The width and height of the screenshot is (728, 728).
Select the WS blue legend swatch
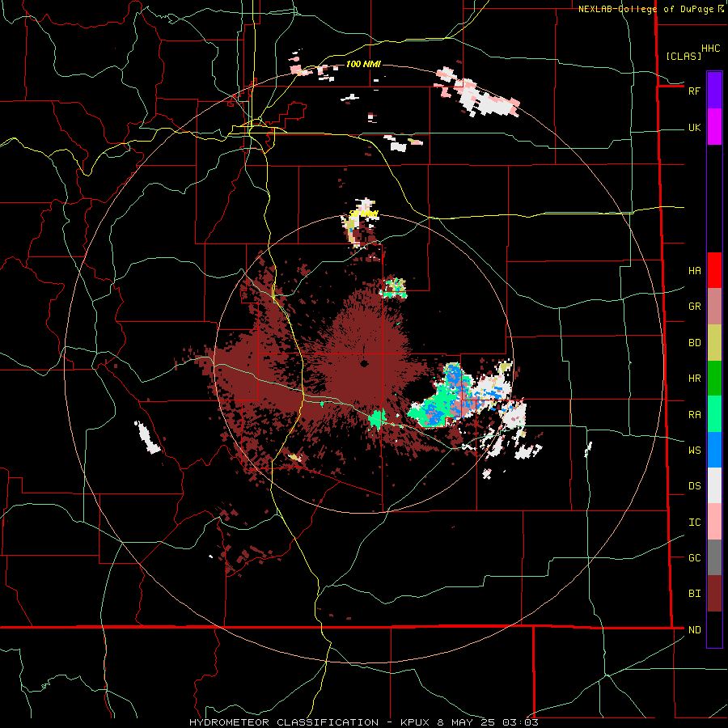[x=714, y=450]
